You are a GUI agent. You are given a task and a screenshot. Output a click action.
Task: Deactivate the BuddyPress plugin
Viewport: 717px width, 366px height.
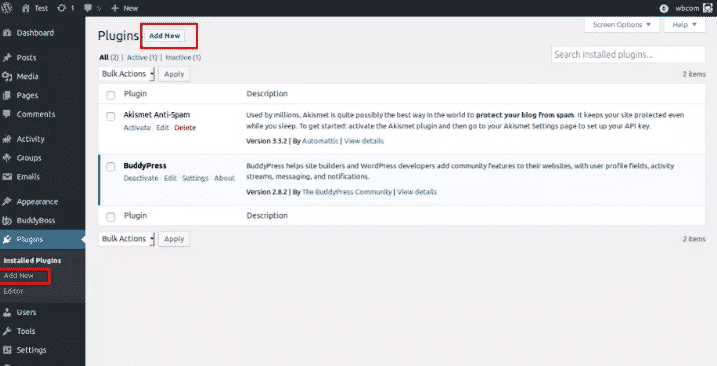tap(141, 178)
